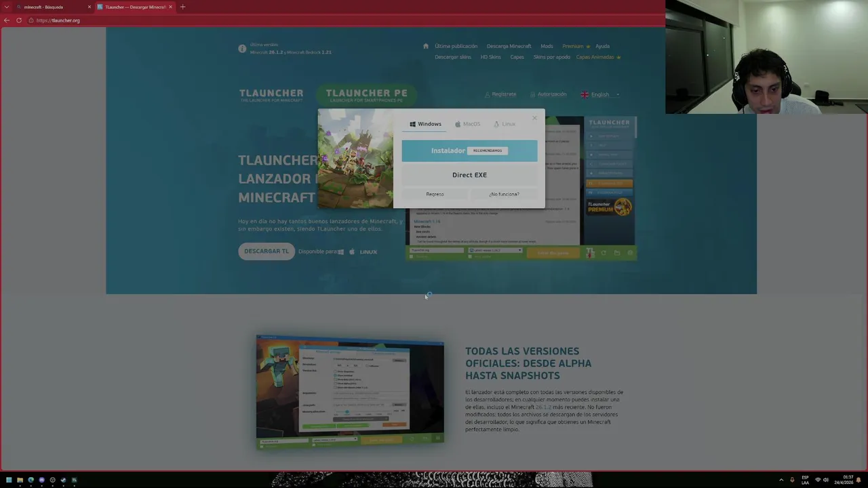The width and height of the screenshot is (868, 488).
Task: Open the Descargar skins page
Action: coord(453,57)
